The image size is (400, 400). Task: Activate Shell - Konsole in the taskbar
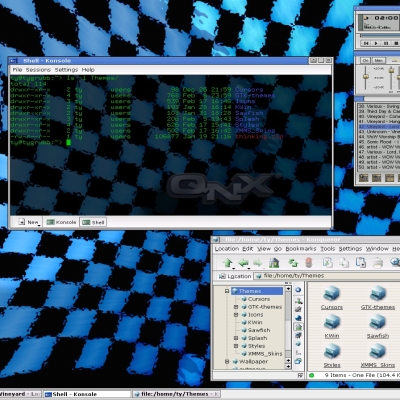click(87, 394)
